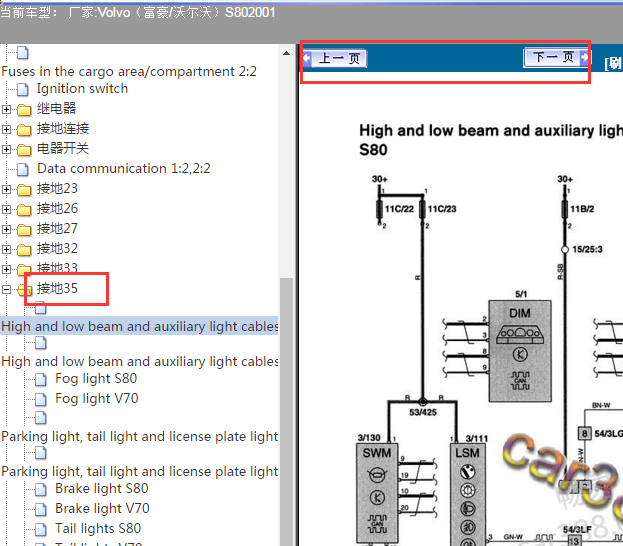623x546 pixels.
Task: Click the 电器开关 folder icon
Action: (24, 150)
